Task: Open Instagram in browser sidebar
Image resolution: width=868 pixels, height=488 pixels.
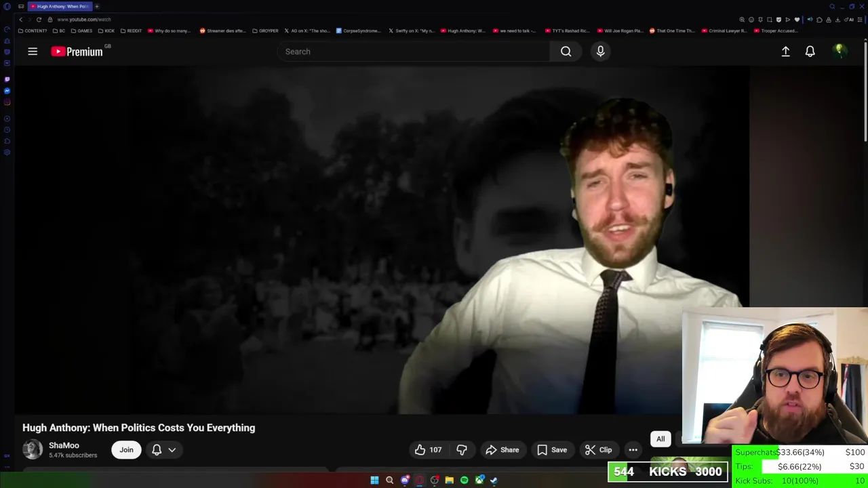Action: tap(7, 102)
